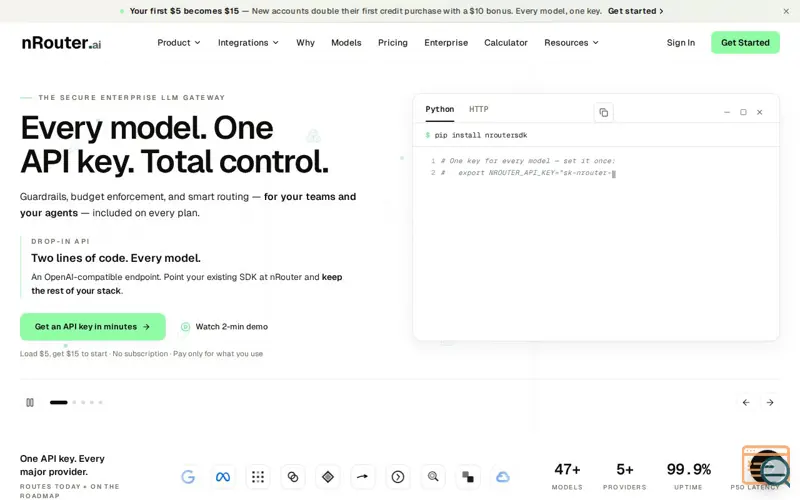Screen dimensions: 800x500
Task: Switch to the HTTP code tab
Action: pos(479,109)
